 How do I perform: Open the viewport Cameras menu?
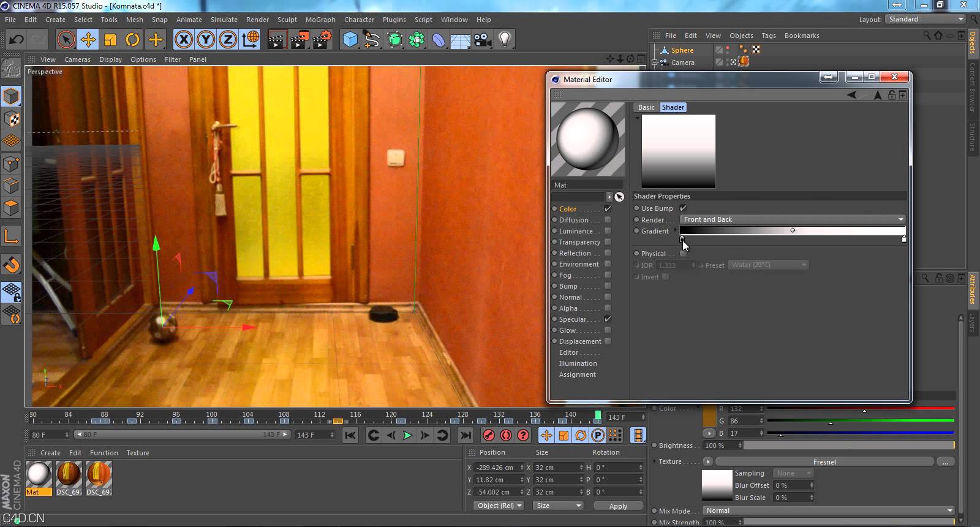click(x=77, y=59)
